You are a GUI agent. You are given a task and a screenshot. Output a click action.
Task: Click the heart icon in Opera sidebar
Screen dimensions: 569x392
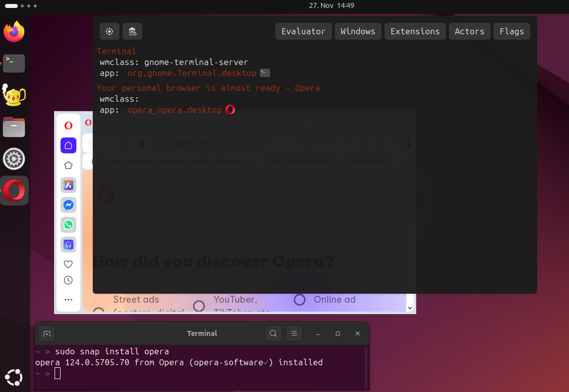(68, 264)
